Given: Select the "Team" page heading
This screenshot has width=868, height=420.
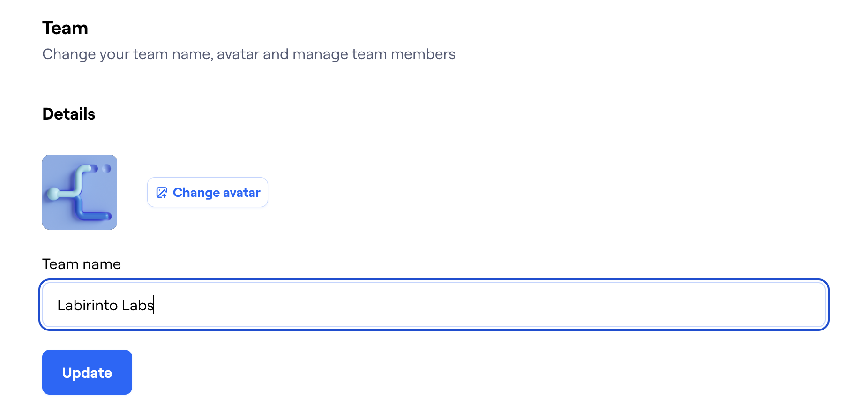Looking at the screenshot, I should click(x=65, y=28).
